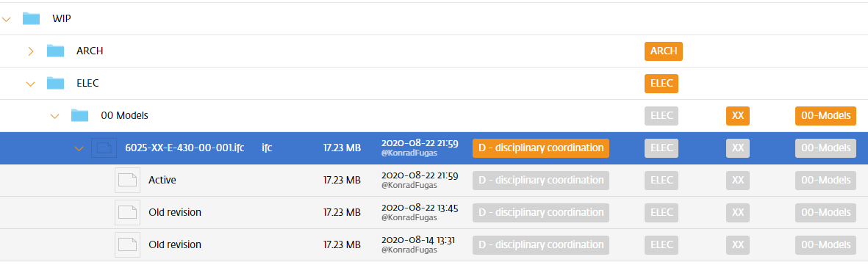Click grey 00-Models tag on the ifc file row
The height and width of the screenshot is (265, 868).
(825, 148)
